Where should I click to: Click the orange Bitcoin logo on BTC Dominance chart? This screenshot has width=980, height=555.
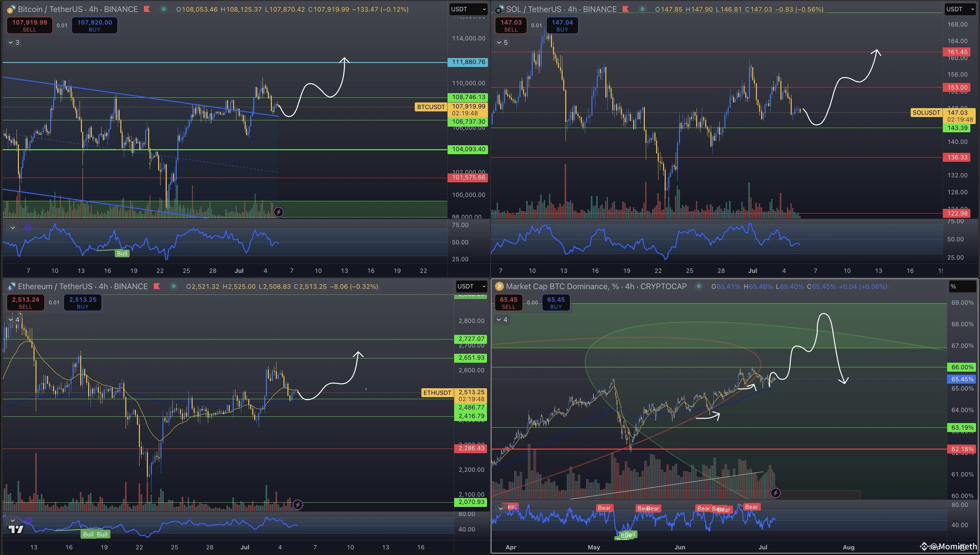[x=499, y=286]
